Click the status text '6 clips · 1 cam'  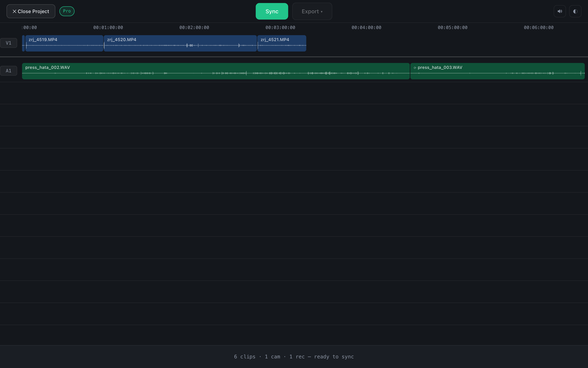point(257,357)
